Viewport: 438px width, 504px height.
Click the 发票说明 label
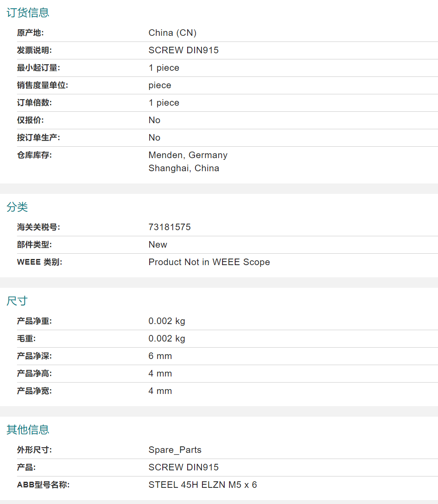pos(34,50)
